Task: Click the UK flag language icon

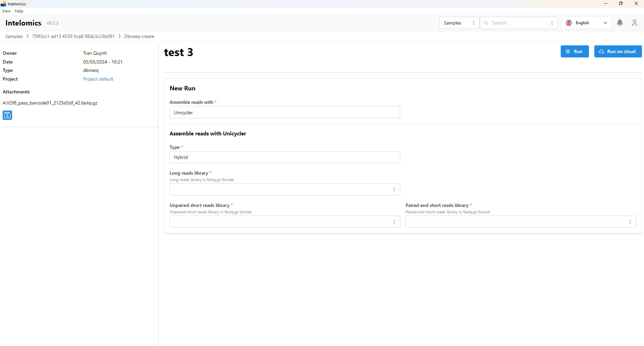Action: [x=569, y=23]
